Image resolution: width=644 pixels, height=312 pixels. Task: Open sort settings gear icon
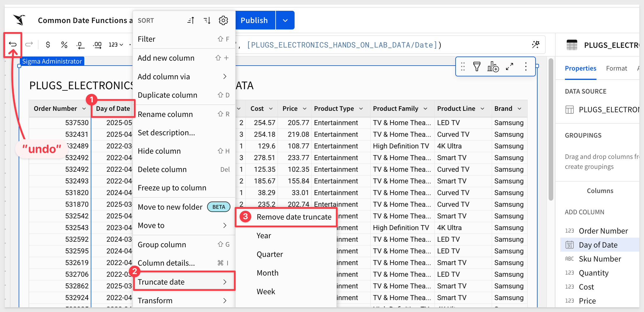coord(223,20)
